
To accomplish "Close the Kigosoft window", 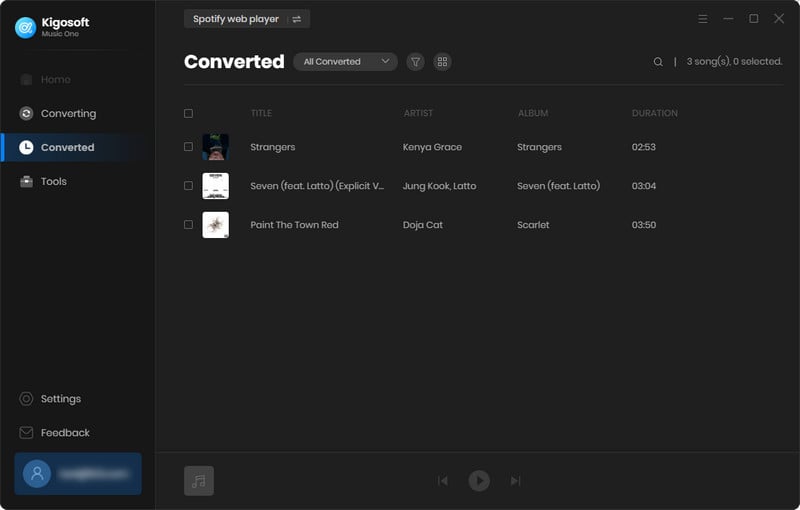I will point(779,19).
